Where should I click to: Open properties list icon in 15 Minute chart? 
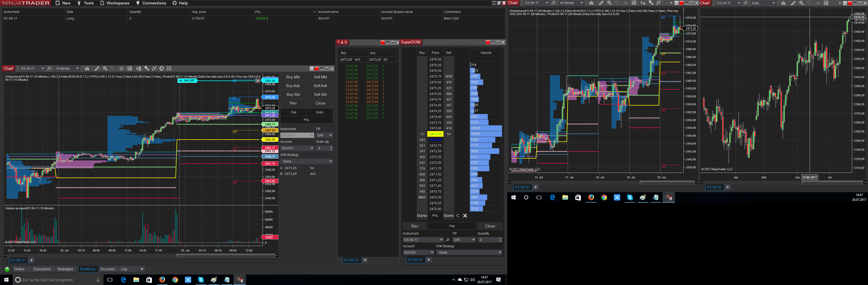click(169, 69)
